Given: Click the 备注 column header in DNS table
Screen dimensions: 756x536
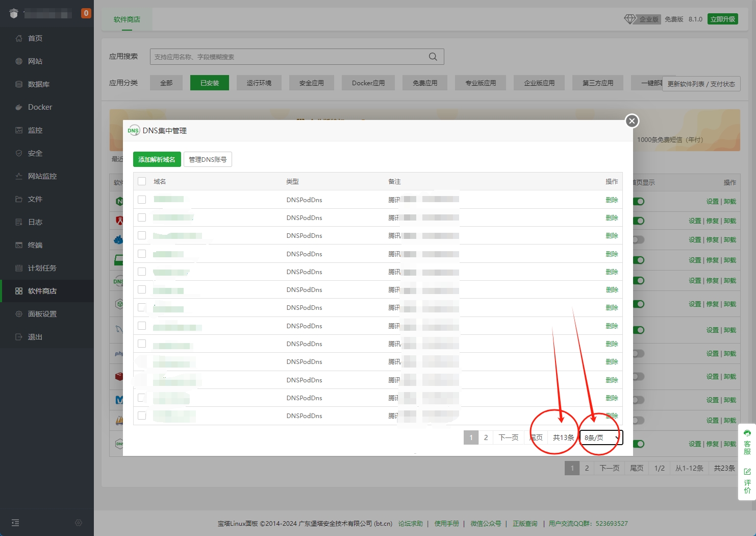Looking at the screenshot, I should [x=394, y=182].
